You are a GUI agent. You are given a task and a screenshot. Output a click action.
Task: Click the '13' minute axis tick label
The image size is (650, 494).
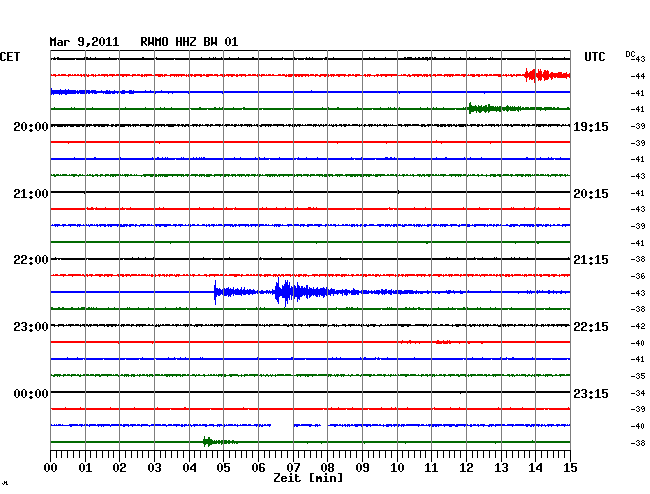501,468
